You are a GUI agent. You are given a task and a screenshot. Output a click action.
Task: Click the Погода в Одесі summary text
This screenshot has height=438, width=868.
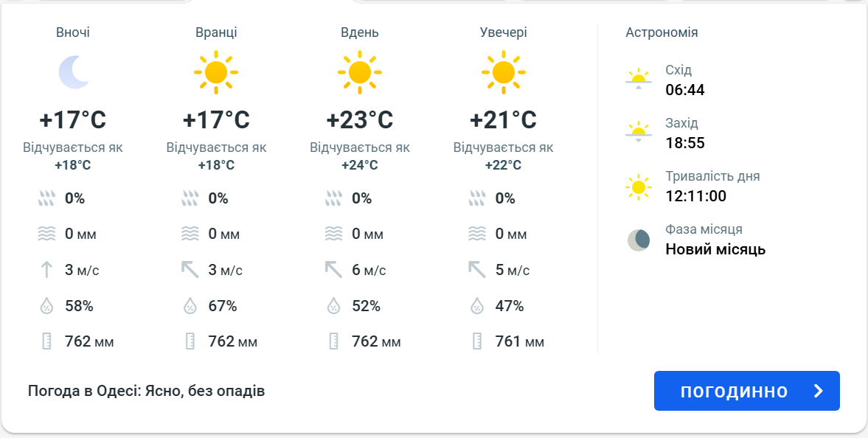pyautogui.click(x=145, y=391)
